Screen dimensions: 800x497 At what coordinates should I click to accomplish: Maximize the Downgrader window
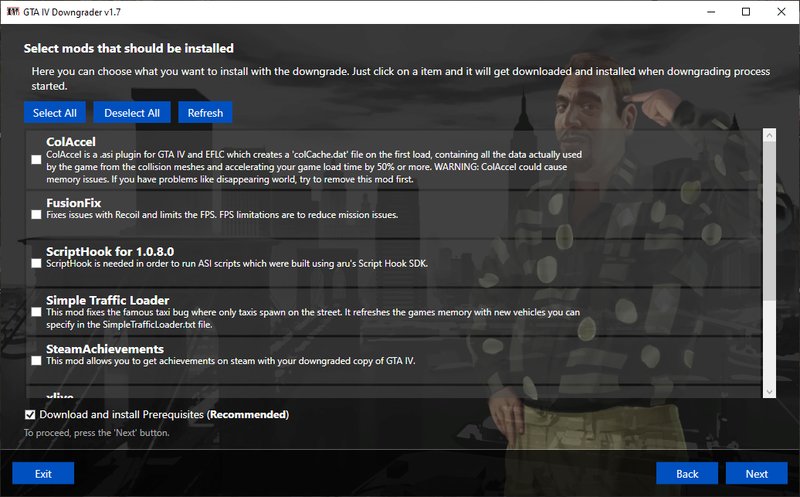coord(746,12)
